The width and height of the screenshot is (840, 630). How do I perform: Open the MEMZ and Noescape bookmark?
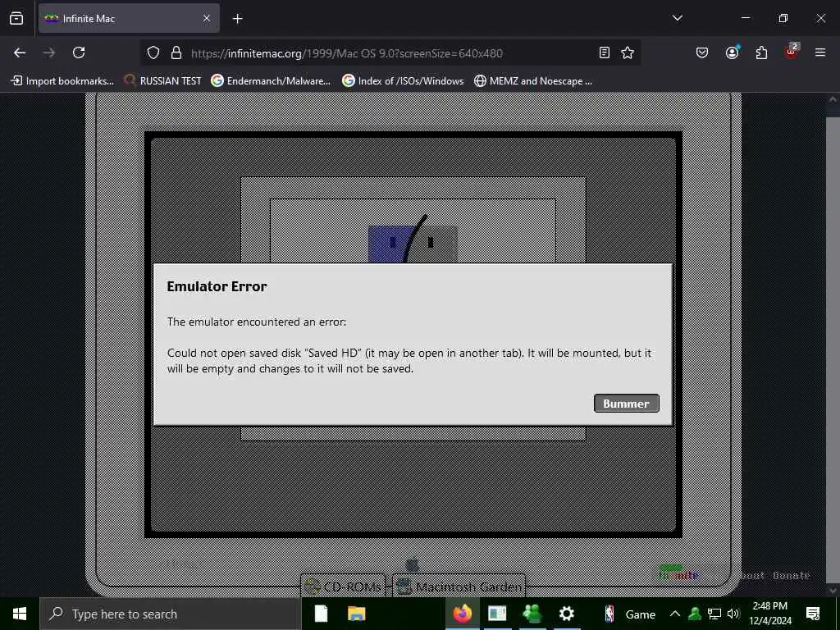tap(533, 81)
